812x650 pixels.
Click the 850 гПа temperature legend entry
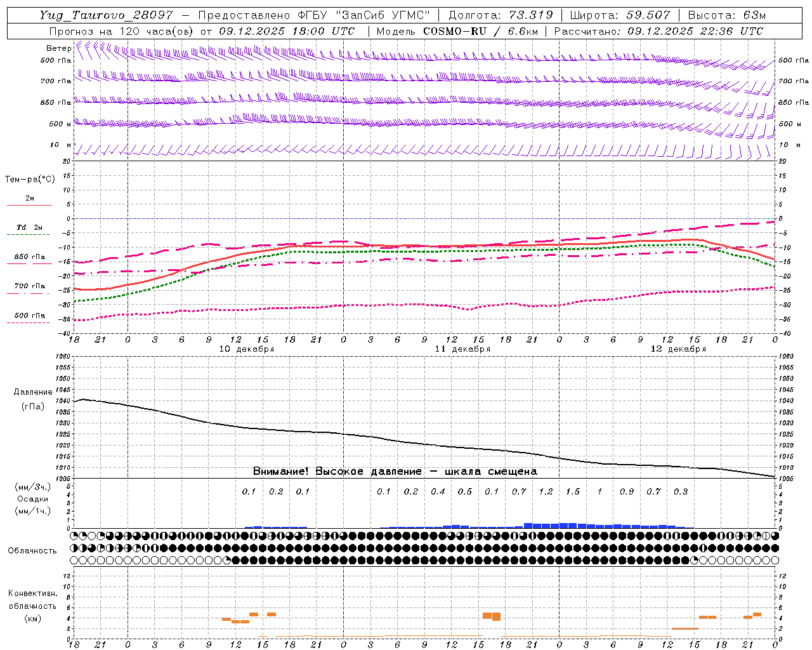[30, 257]
